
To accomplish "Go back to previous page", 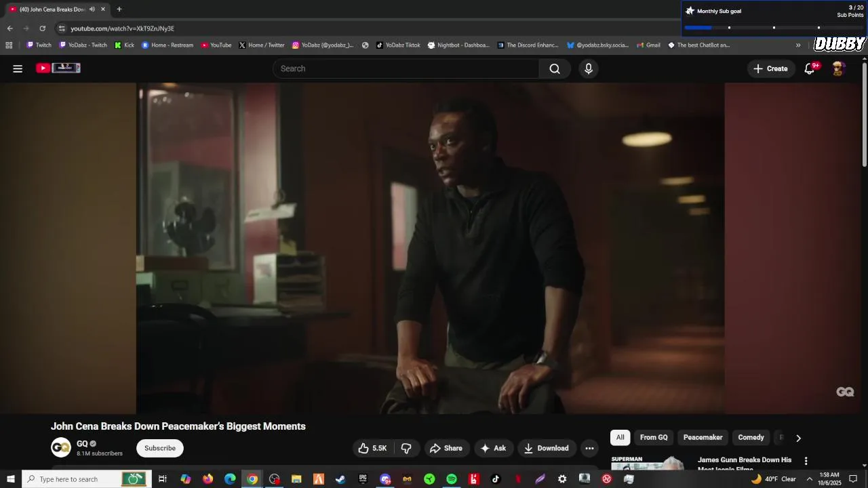I will (x=9, y=28).
